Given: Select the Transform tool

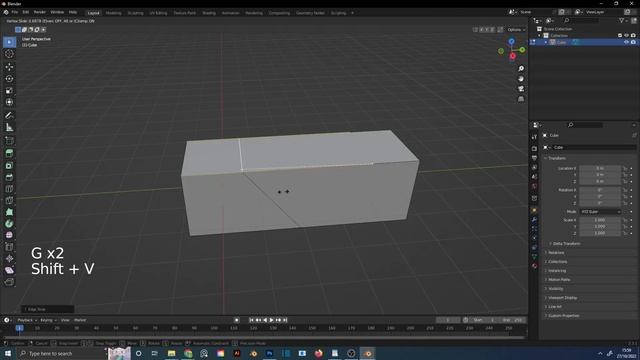Looking at the screenshot, I should pos(9,102).
